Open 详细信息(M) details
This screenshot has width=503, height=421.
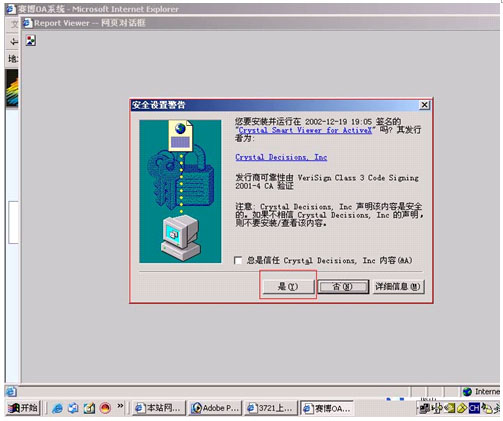[x=398, y=286]
